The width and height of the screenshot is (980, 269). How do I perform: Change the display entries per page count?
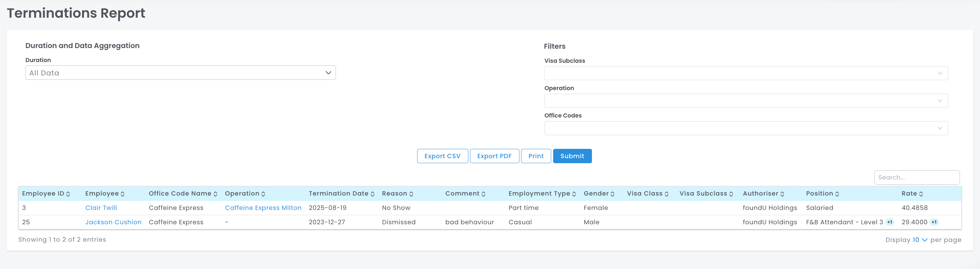click(919, 240)
